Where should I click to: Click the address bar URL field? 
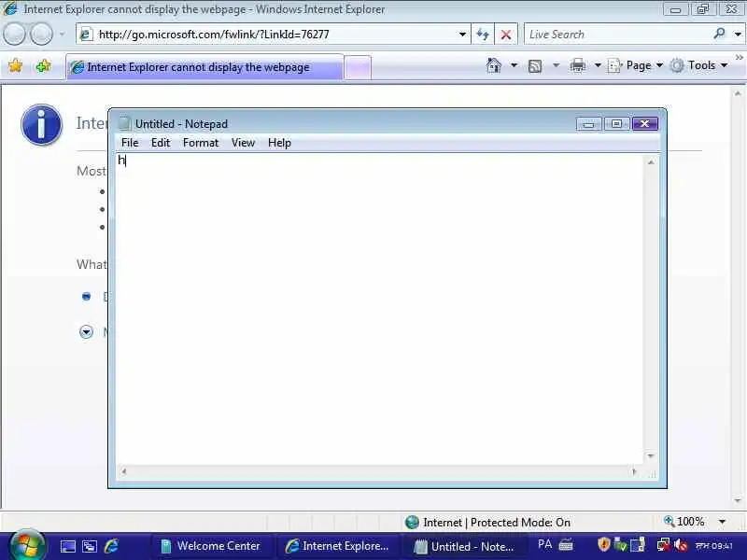[272, 35]
